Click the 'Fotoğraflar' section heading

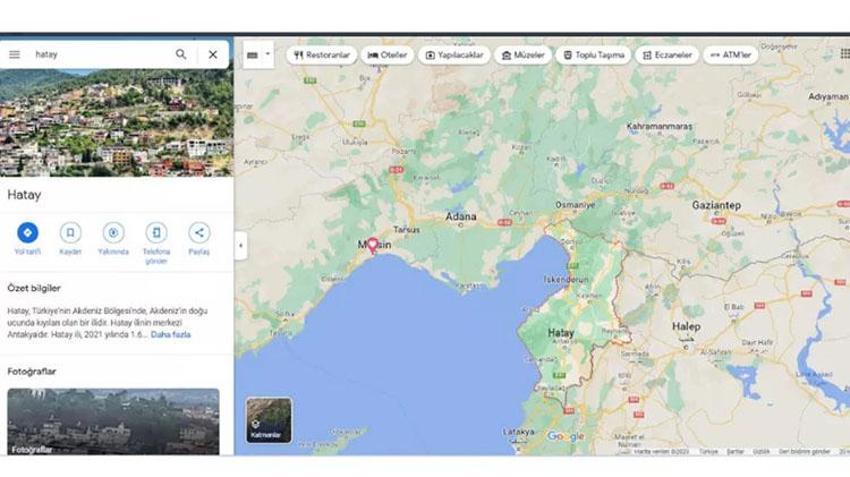(32, 371)
